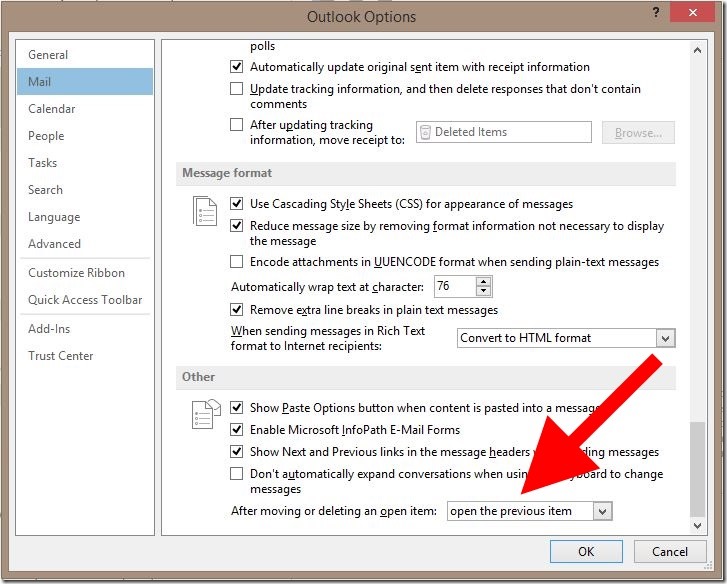Check Don't automatically expand conversations option
This screenshot has width=727, height=584.
[x=236, y=473]
